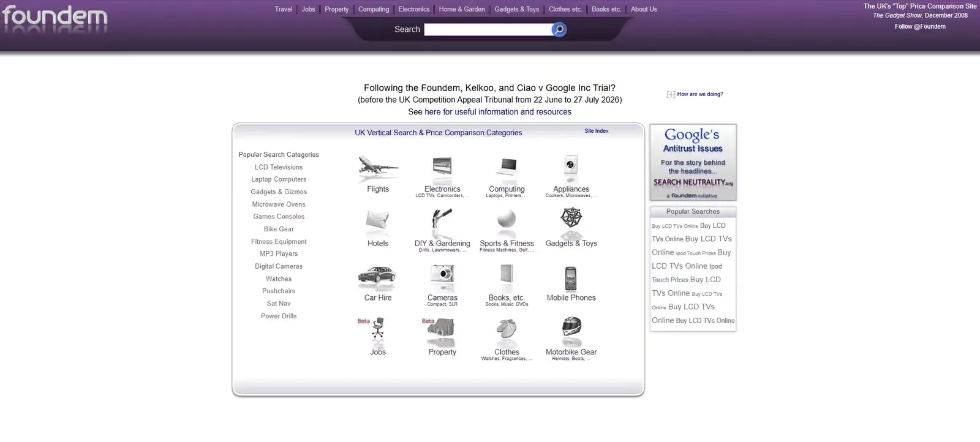Screen dimensions: 980x442
Task: Select the Motorbike Gear helmet icon
Action: (x=571, y=326)
